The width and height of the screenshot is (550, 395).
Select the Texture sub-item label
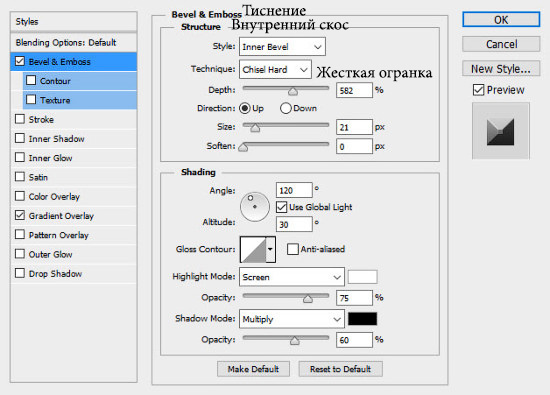point(55,100)
